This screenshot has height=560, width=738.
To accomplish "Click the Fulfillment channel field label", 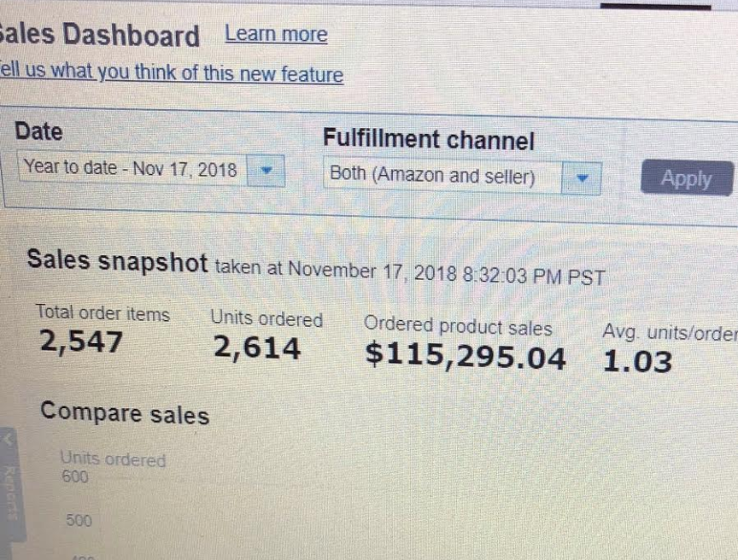I will [x=428, y=140].
